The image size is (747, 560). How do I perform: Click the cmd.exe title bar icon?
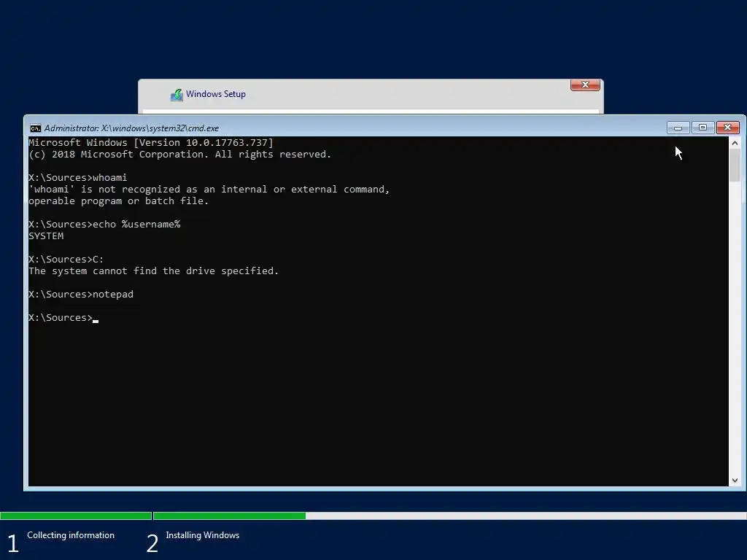pyautogui.click(x=35, y=128)
